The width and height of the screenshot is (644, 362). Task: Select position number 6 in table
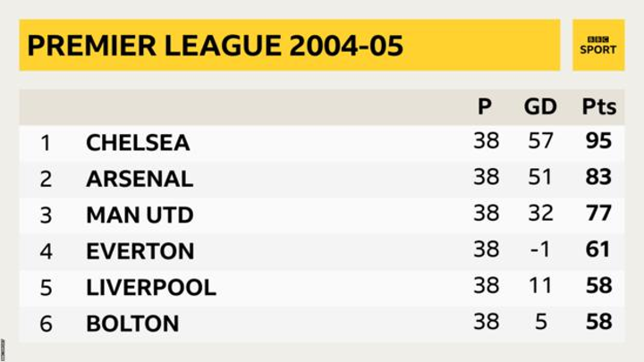[x=46, y=323]
